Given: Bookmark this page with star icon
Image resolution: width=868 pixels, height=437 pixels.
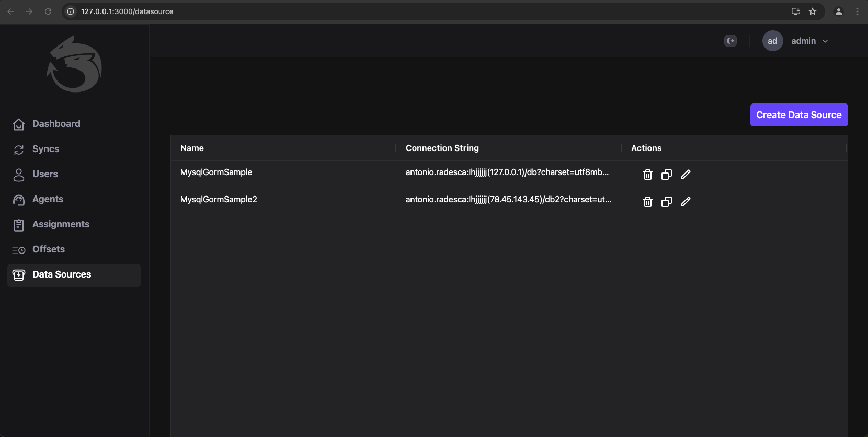Looking at the screenshot, I should (813, 11).
